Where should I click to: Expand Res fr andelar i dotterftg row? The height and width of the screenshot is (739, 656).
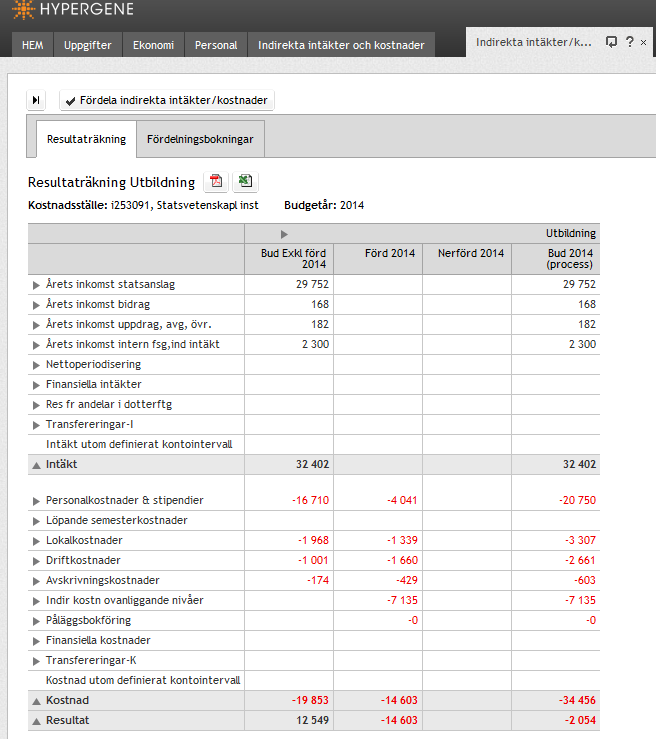click(36, 405)
